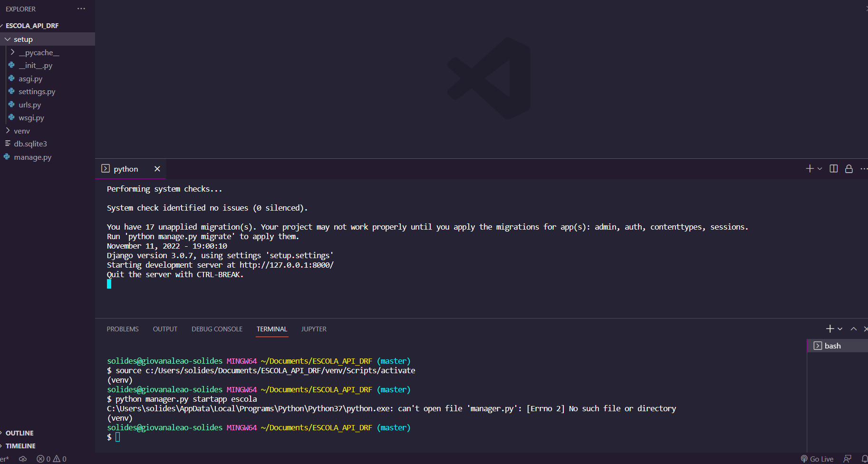Switch to the DEBUG CONSOLE tab

(217, 329)
